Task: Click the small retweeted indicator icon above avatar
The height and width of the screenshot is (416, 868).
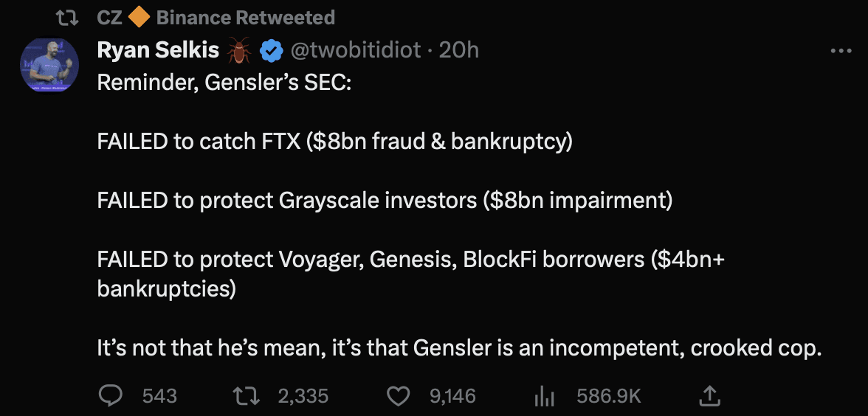Action: (x=68, y=17)
